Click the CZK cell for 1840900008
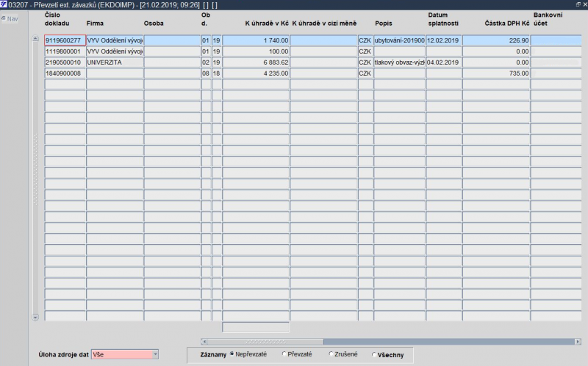 tap(365, 73)
